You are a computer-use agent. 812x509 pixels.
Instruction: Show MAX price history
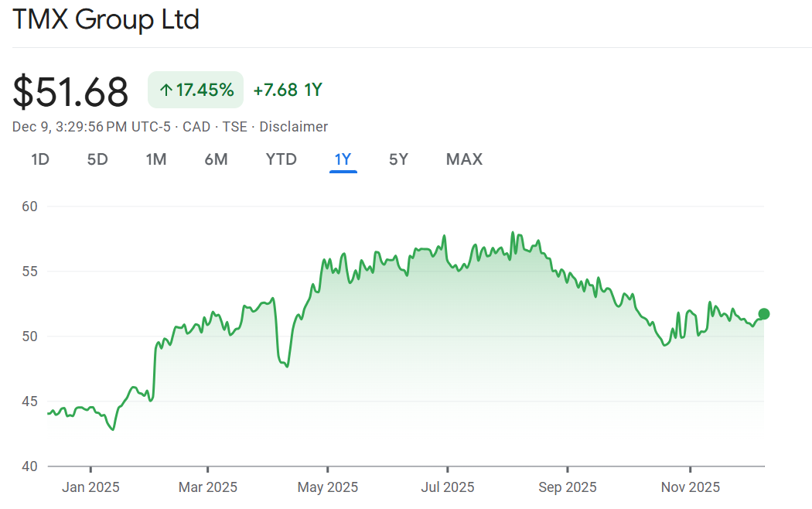(x=464, y=159)
